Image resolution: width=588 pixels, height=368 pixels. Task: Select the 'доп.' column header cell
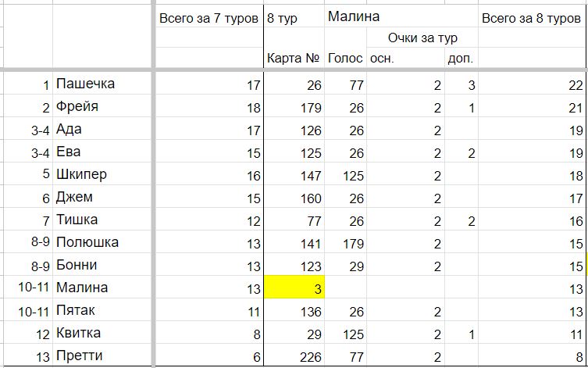(461, 58)
